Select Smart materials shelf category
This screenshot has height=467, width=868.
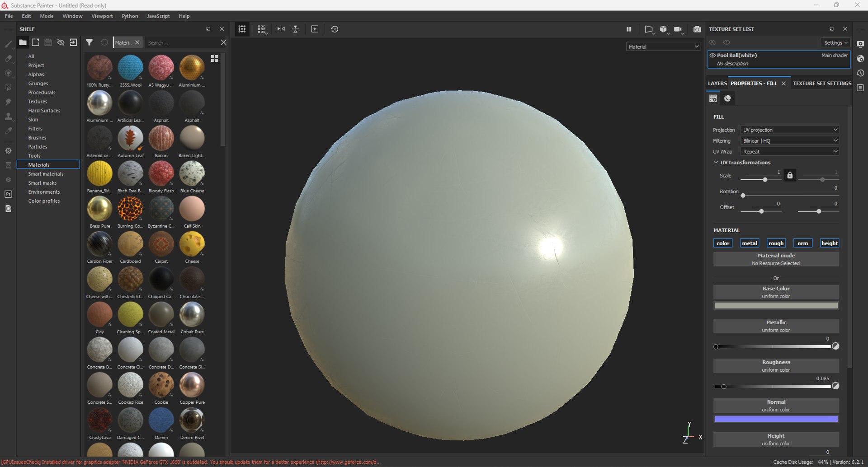(46, 174)
